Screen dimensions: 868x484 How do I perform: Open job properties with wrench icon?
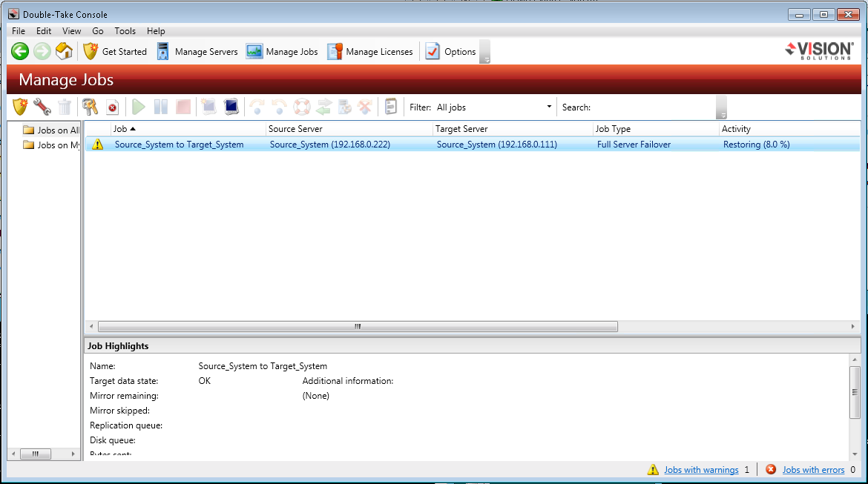tap(42, 107)
